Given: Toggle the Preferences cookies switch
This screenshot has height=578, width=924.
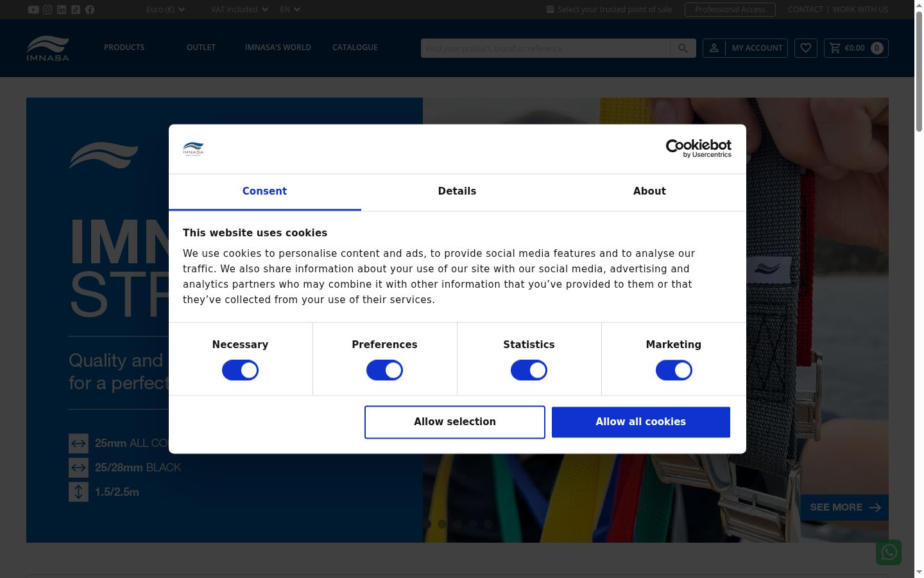Looking at the screenshot, I should tap(384, 371).
